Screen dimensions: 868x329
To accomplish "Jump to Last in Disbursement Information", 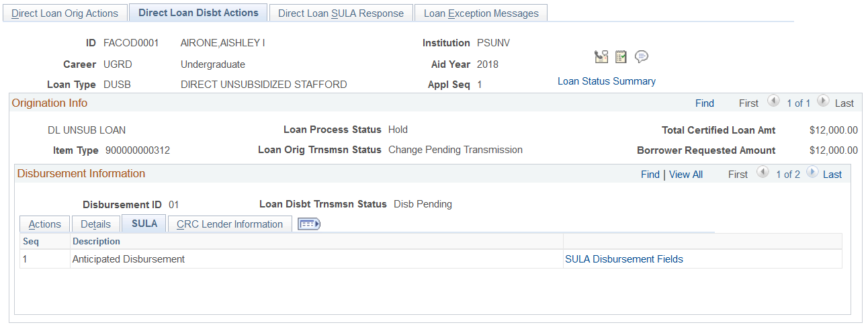I will (832, 175).
